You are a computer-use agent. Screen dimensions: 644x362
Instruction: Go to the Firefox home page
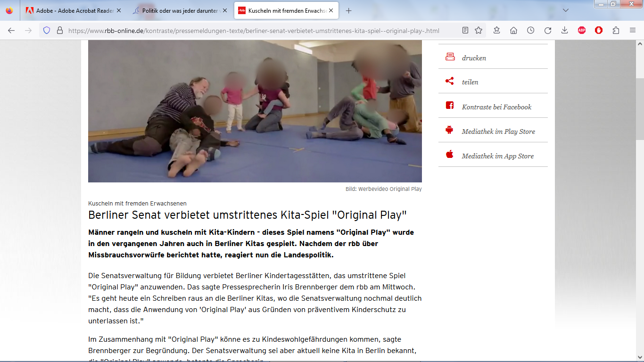click(x=514, y=31)
